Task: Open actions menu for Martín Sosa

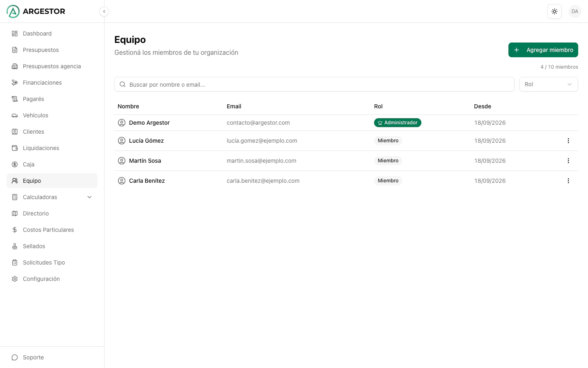Action: click(568, 161)
